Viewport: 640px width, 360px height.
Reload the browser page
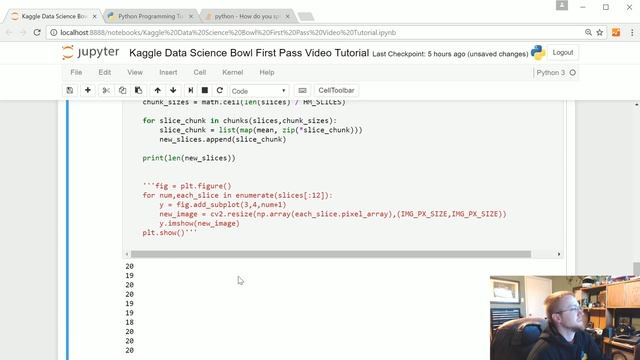(37, 32)
